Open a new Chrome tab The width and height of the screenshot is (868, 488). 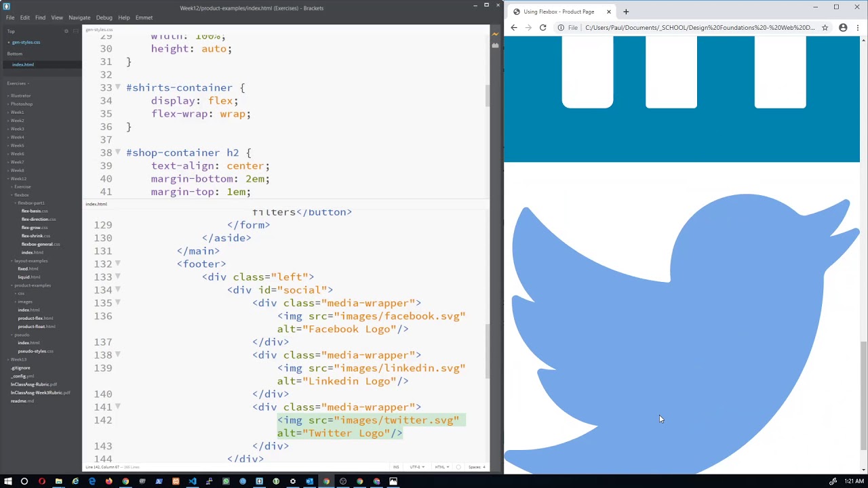pos(626,12)
